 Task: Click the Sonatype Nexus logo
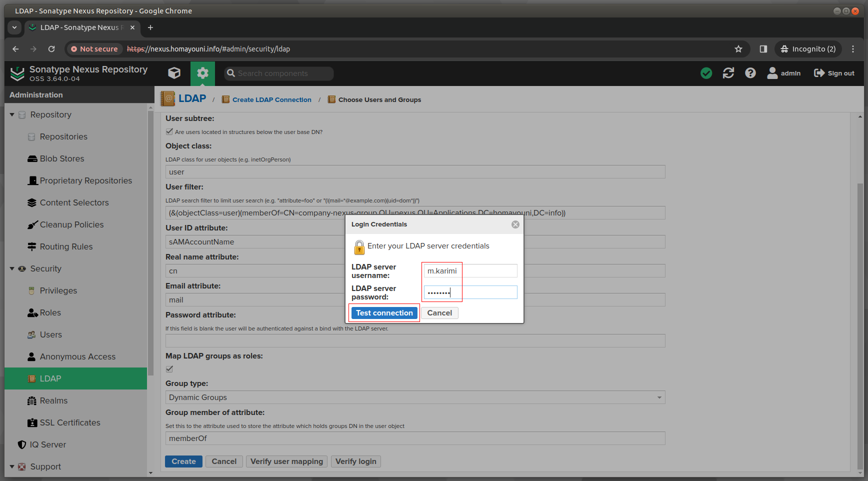[17, 73]
